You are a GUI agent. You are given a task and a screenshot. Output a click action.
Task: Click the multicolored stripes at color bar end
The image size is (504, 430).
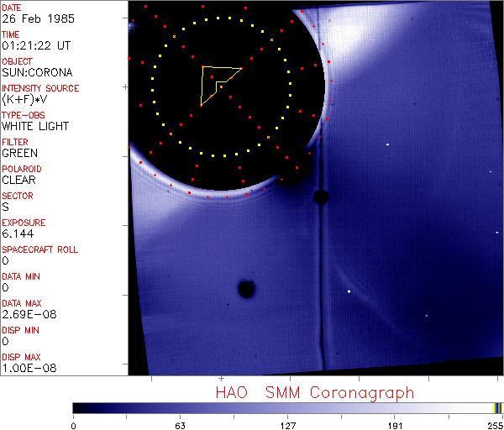497,408
